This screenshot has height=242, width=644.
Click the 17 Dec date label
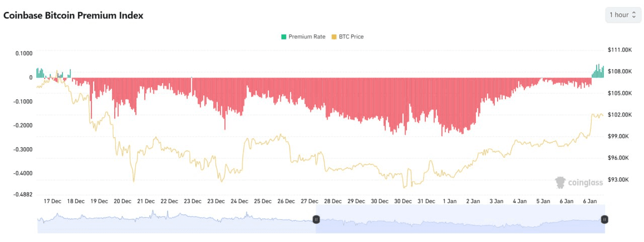click(x=52, y=201)
